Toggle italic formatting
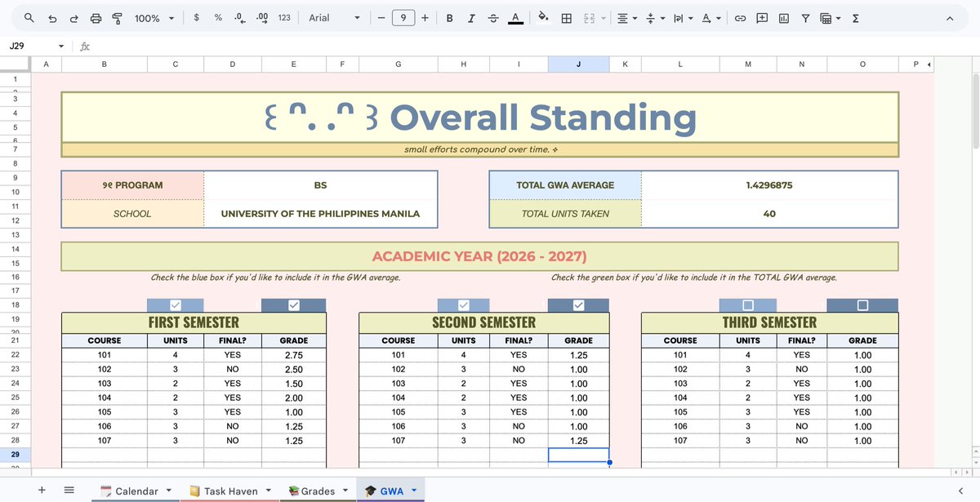The image size is (980, 502). [x=471, y=18]
